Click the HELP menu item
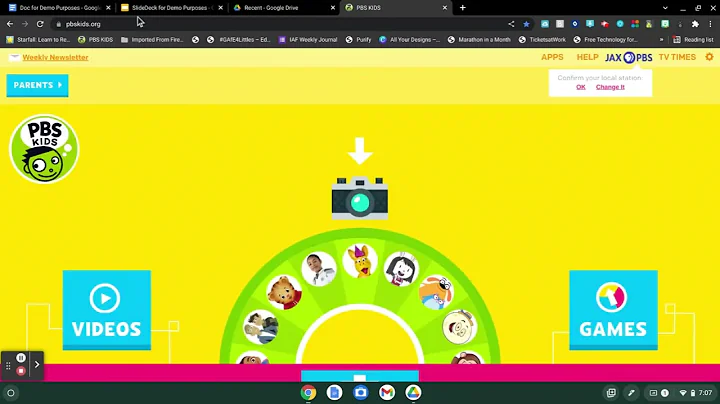 587,57
